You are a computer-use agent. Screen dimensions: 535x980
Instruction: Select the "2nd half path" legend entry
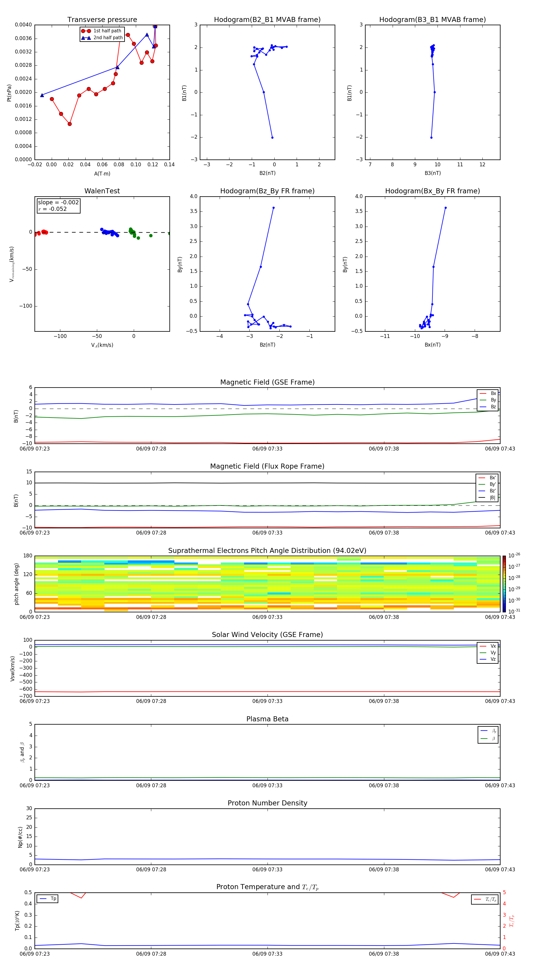[x=102, y=38]
